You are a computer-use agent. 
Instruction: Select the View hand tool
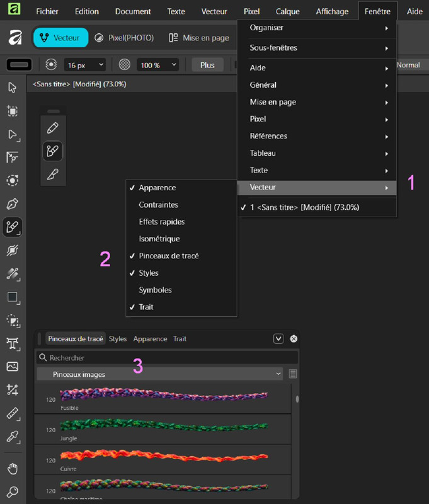[12, 469]
